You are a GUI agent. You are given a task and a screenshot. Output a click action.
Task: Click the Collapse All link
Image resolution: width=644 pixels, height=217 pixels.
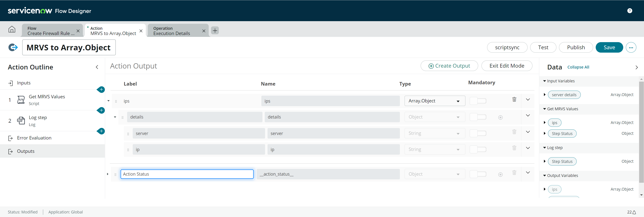pos(578,67)
